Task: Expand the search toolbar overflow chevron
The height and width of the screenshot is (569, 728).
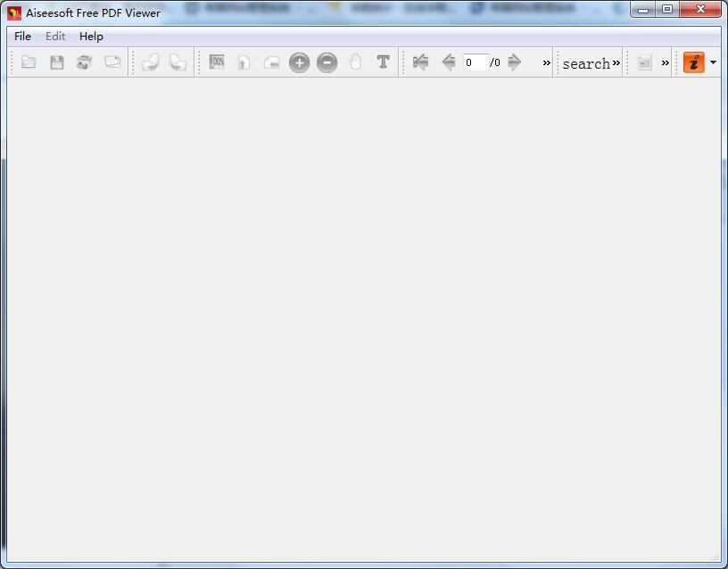Action: point(616,62)
